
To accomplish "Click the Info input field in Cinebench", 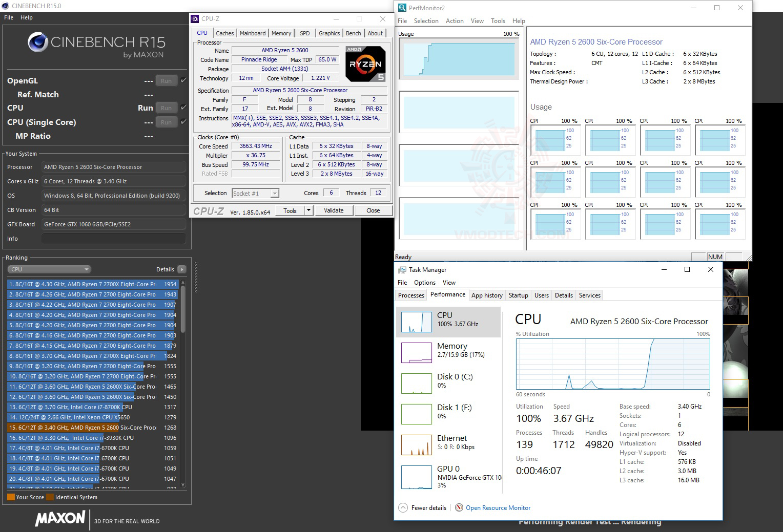I will point(113,239).
